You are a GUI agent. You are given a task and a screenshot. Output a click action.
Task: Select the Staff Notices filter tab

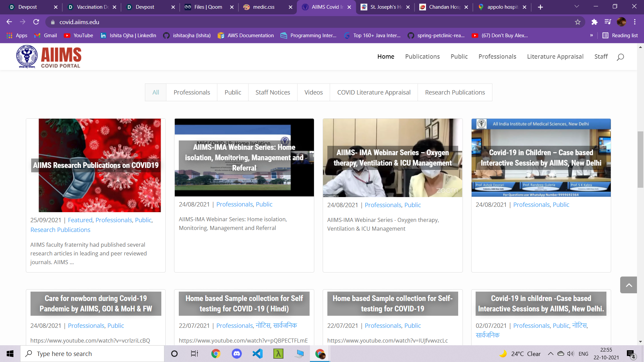pos(272,93)
